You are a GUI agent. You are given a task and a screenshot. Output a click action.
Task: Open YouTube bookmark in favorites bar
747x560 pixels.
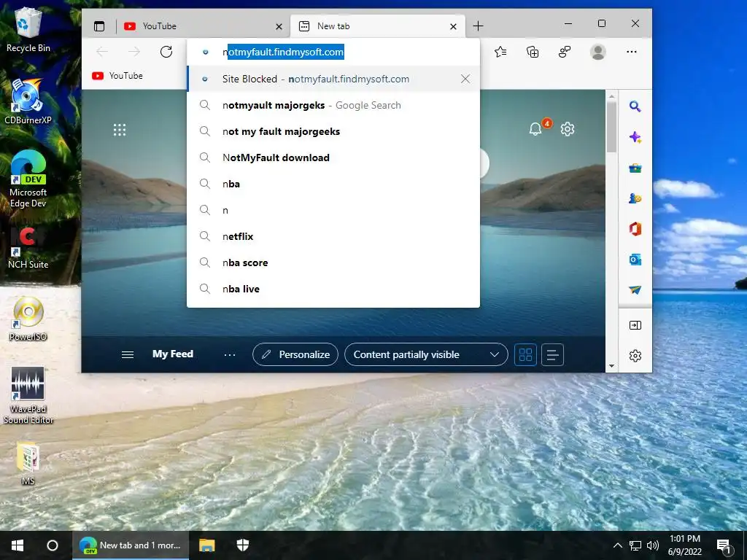click(x=117, y=76)
